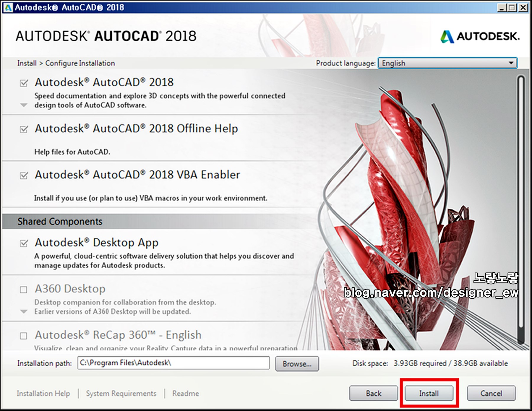532x411 pixels.
Task: Open the Product language dropdown
Action: (x=447, y=63)
